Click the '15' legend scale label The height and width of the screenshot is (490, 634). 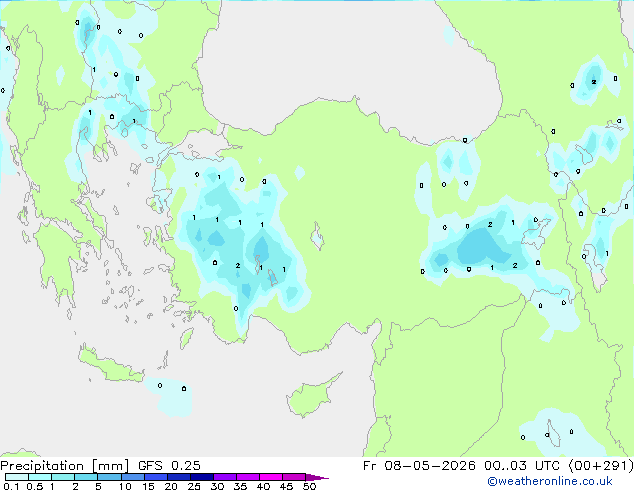pos(148,486)
